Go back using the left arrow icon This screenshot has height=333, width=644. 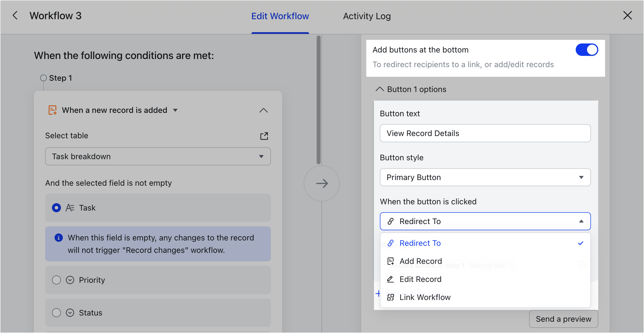15,16
